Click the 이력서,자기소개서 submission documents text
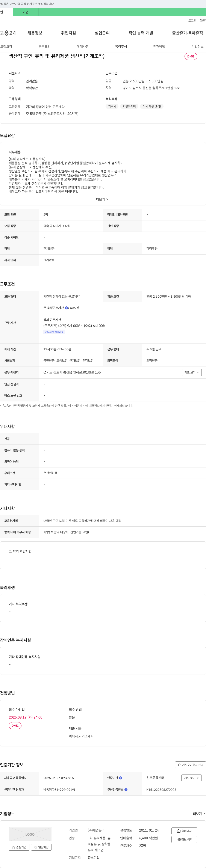 click(81, 736)
